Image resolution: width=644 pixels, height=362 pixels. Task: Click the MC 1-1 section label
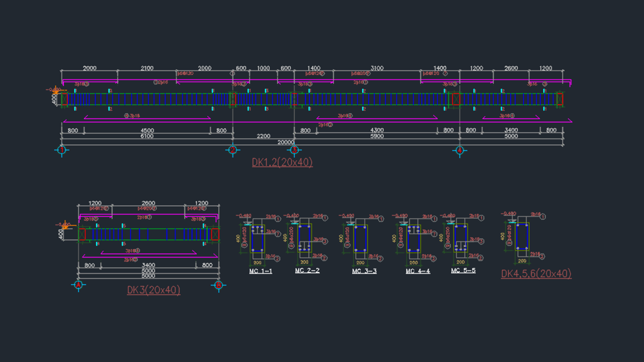coord(261,271)
